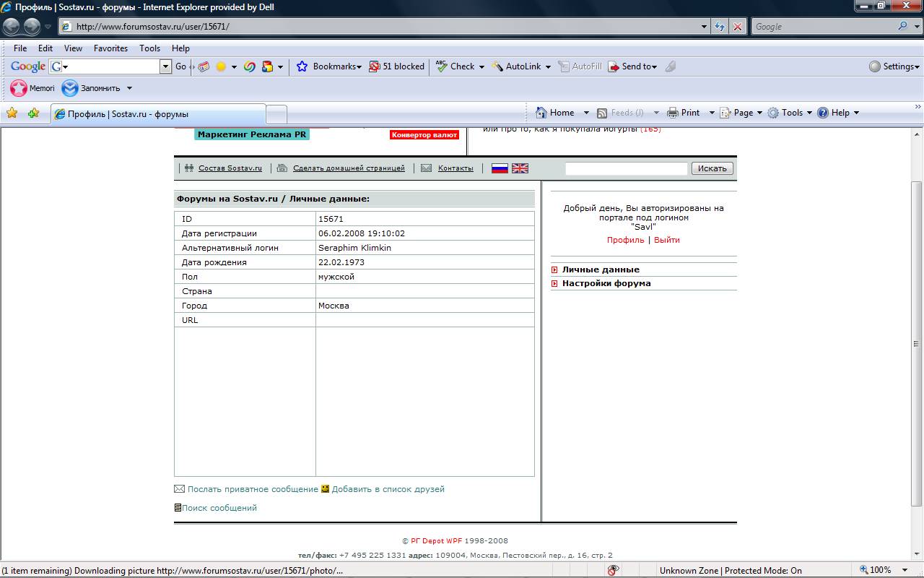Click the Refresh page icon

pos(719,27)
